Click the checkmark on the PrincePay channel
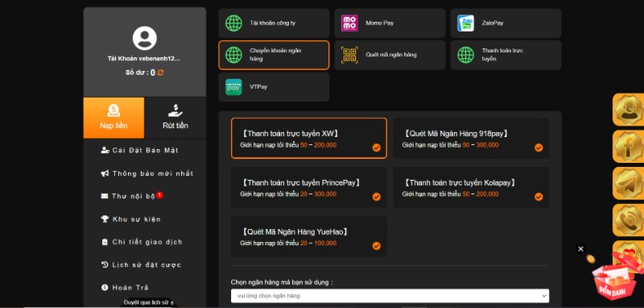 [377, 197]
